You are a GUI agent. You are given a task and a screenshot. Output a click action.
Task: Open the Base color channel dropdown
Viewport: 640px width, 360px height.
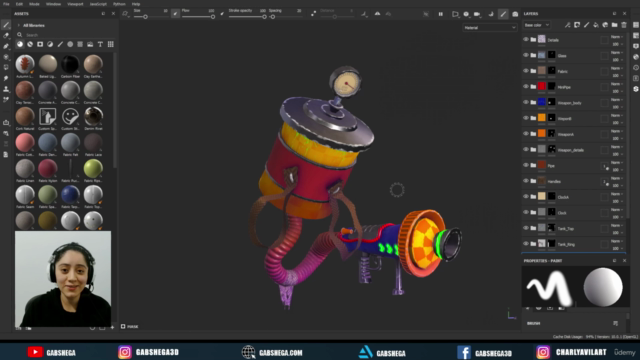(536, 25)
